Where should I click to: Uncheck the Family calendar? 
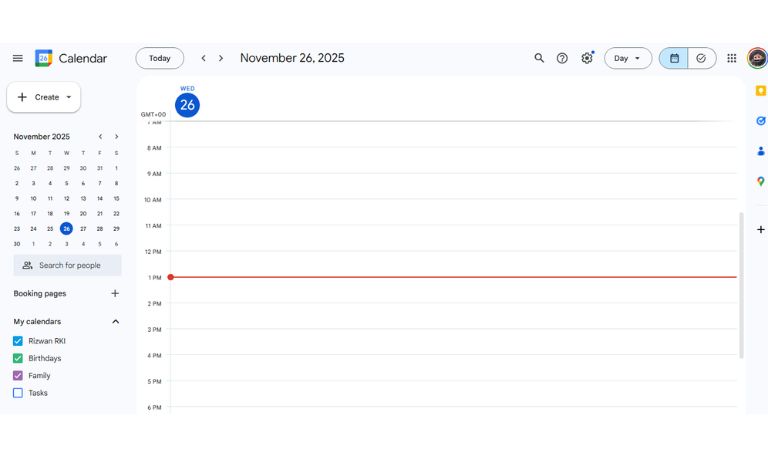pos(18,376)
